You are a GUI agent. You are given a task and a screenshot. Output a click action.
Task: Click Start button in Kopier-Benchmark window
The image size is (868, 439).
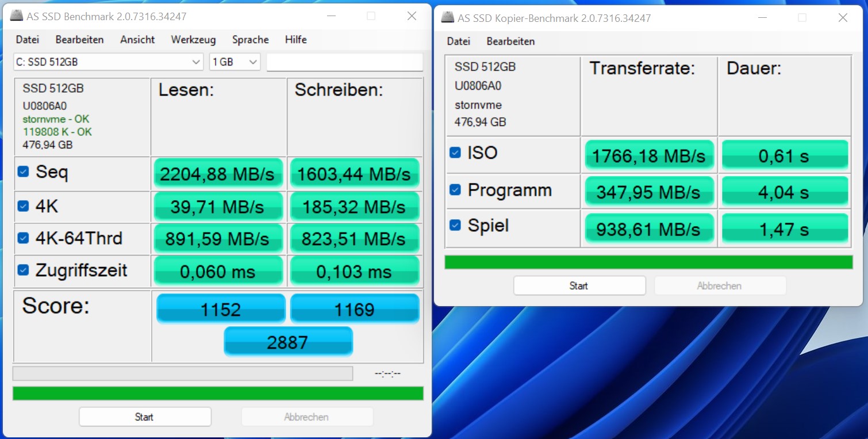click(579, 285)
